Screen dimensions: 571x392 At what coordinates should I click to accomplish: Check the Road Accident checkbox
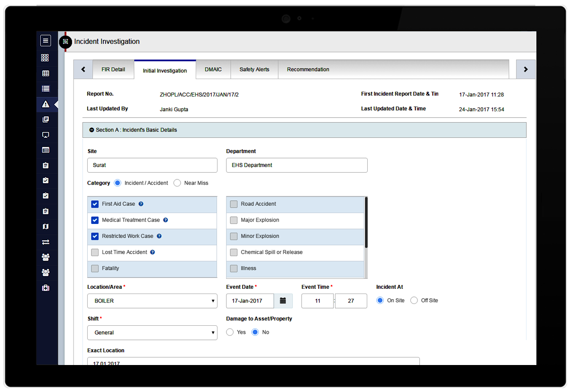point(234,204)
